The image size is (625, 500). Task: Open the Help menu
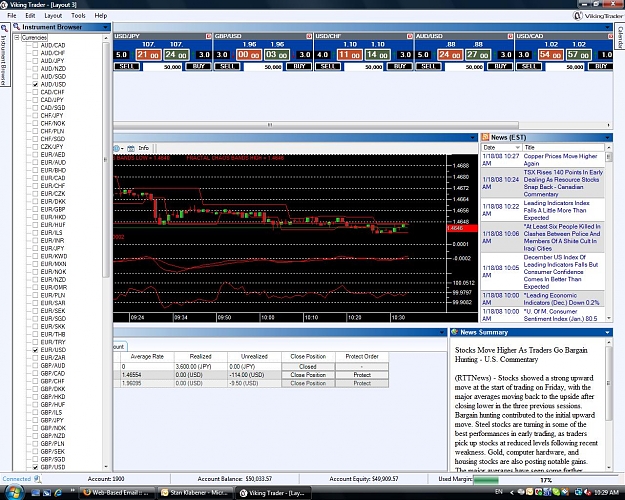coord(100,16)
